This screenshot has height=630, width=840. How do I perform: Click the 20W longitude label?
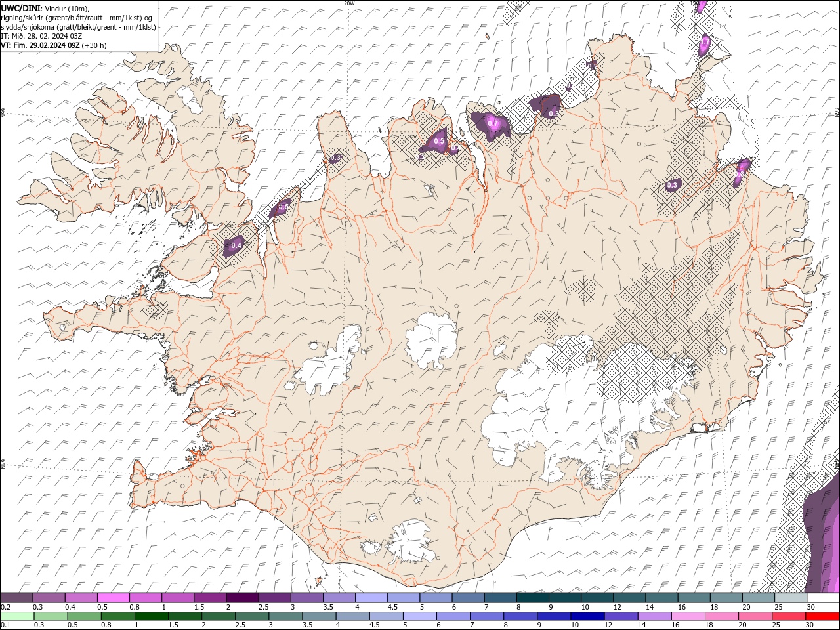tap(349, 3)
